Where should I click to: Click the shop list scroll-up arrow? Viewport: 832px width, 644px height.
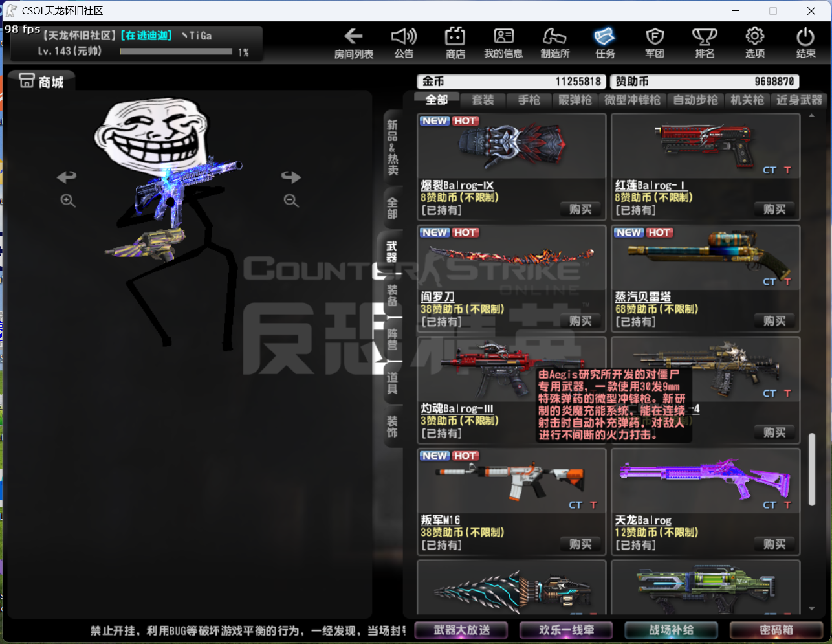click(812, 117)
